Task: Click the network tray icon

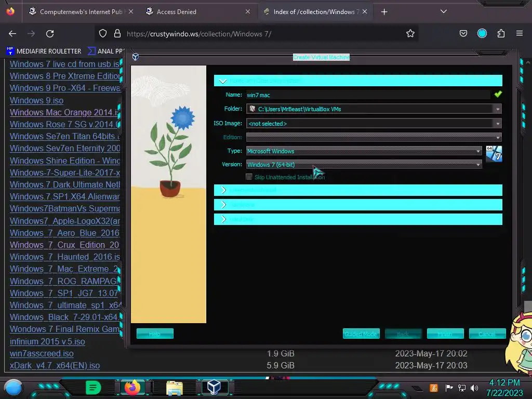Action: pyautogui.click(x=461, y=388)
